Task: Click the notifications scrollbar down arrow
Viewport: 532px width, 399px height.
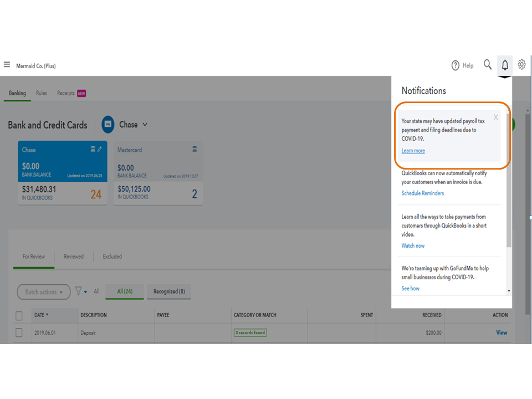Action: (x=509, y=291)
